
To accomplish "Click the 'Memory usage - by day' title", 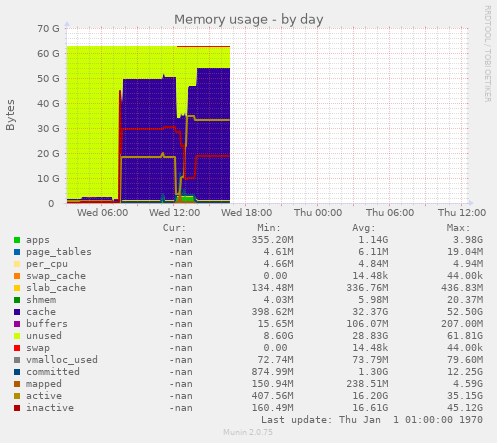I will tap(249, 20).
